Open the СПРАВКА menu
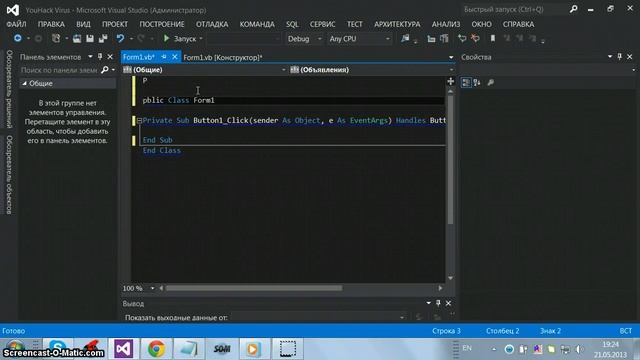This screenshot has width=640, height=360. (518, 24)
